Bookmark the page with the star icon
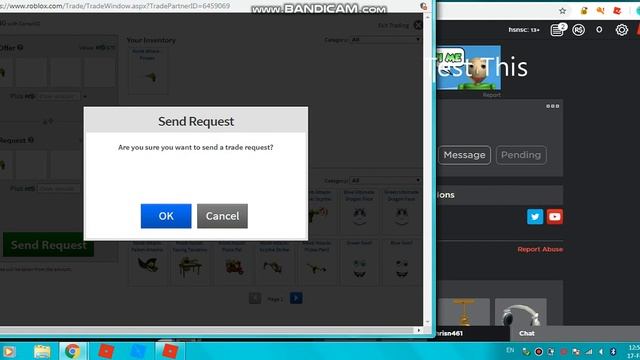 [x=562, y=11]
